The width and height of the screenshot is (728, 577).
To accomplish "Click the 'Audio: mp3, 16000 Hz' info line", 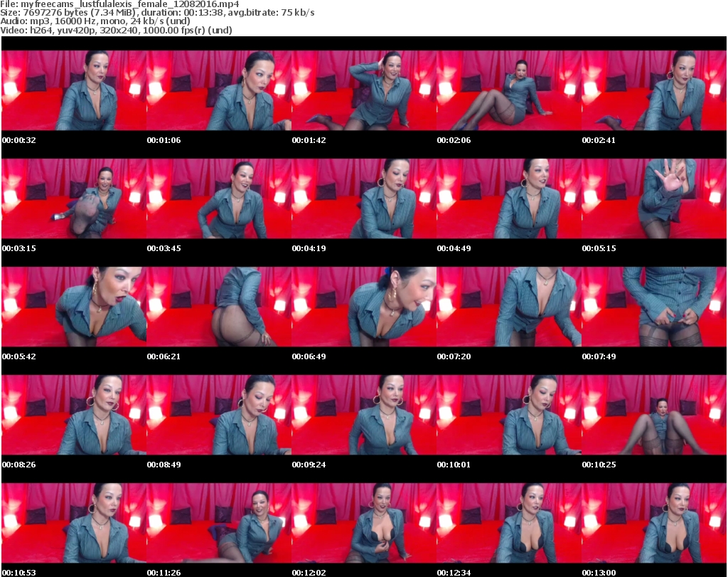I will pos(95,21).
